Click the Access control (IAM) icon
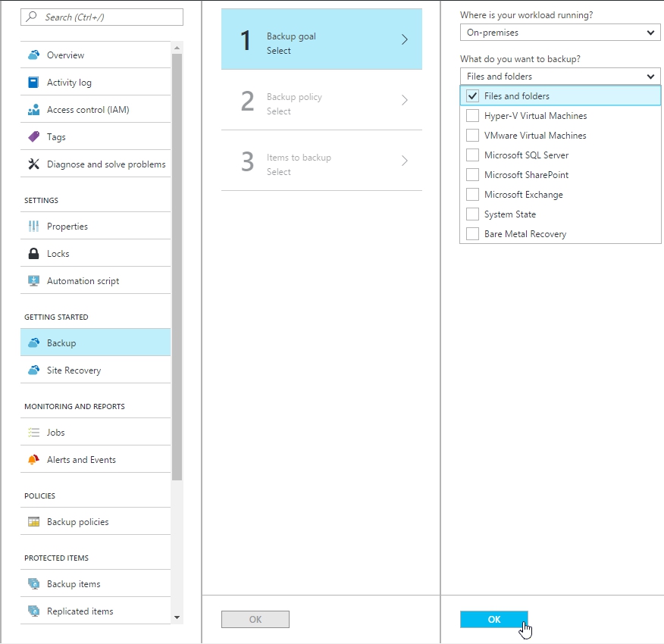Viewport: 664px width, 644px height. point(33,110)
